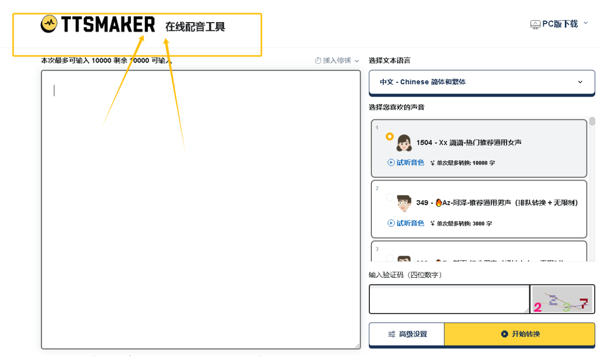Select the 1504 潇潇 voice radio button
Image resolution: width=602 pixels, height=364 pixels.
coord(390,137)
